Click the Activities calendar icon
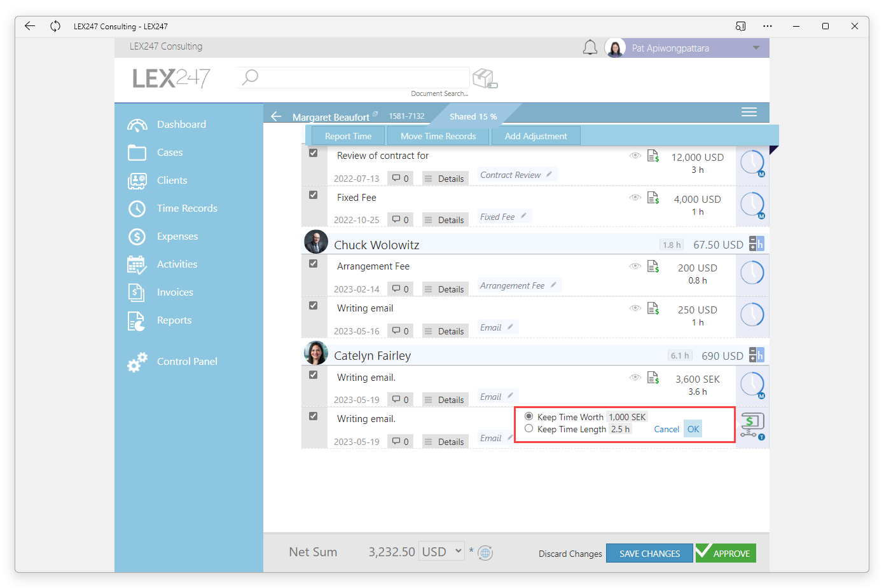The image size is (884, 588). tap(137, 264)
